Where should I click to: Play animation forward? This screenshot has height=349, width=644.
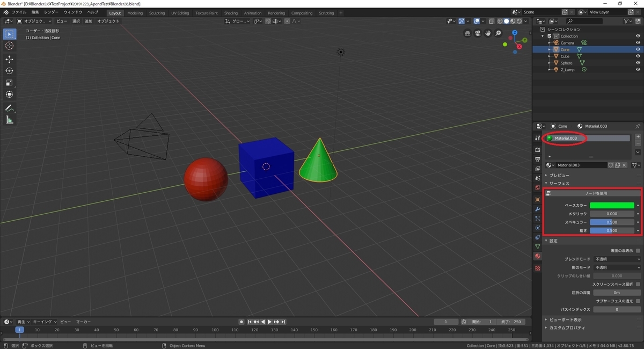pyautogui.click(x=269, y=322)
